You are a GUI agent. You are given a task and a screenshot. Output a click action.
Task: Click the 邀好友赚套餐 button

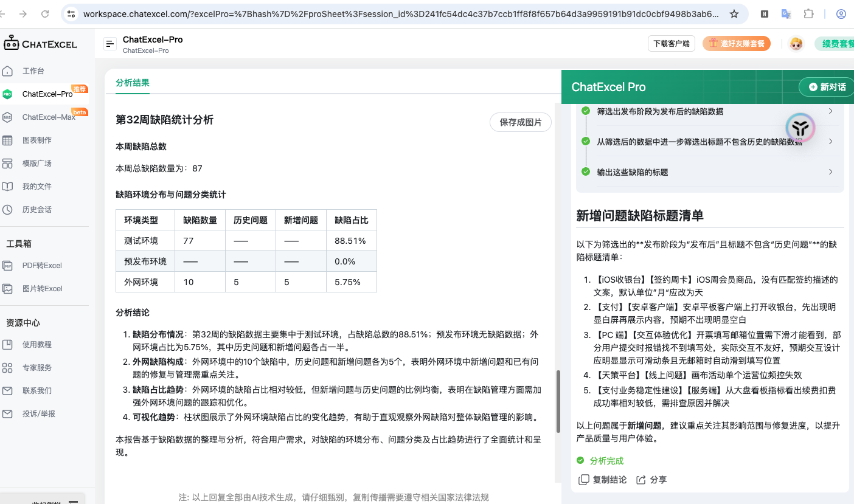(737, 44)
